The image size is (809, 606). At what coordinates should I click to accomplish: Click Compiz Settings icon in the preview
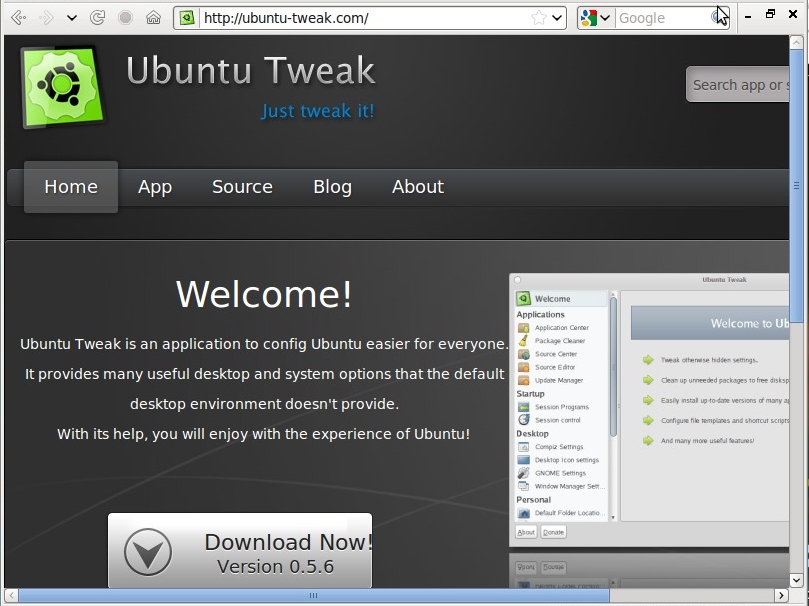coord(523,447)
